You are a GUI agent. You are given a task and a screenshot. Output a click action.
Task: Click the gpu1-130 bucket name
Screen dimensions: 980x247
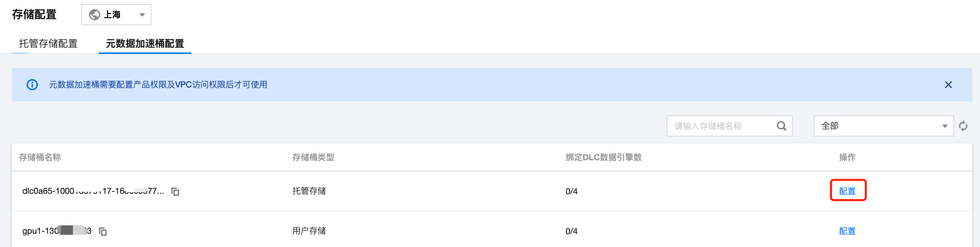(x=57, y=231)
